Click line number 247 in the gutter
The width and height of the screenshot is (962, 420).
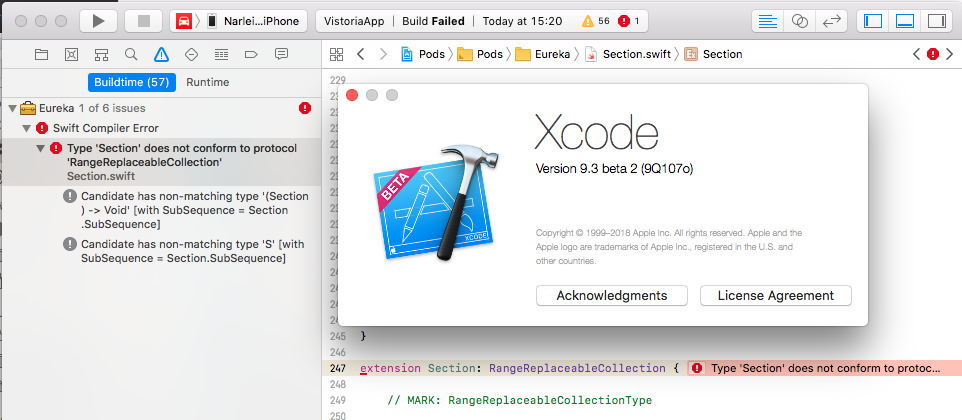coord(338,368)
